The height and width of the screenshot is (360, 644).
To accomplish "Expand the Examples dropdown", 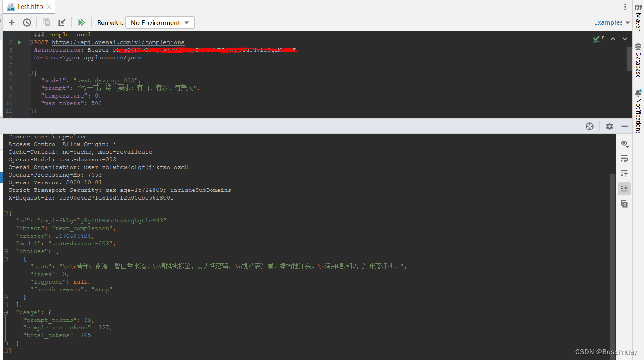I will 612,22.
